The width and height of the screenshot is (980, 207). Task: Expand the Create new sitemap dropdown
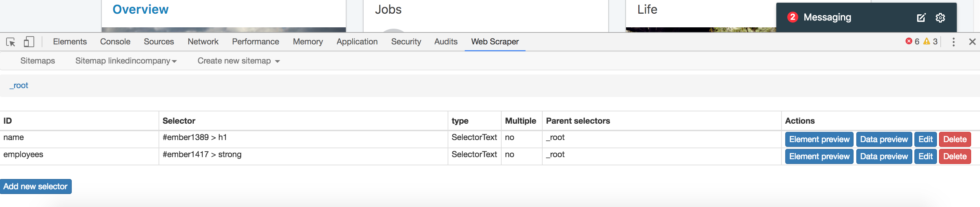238,61
